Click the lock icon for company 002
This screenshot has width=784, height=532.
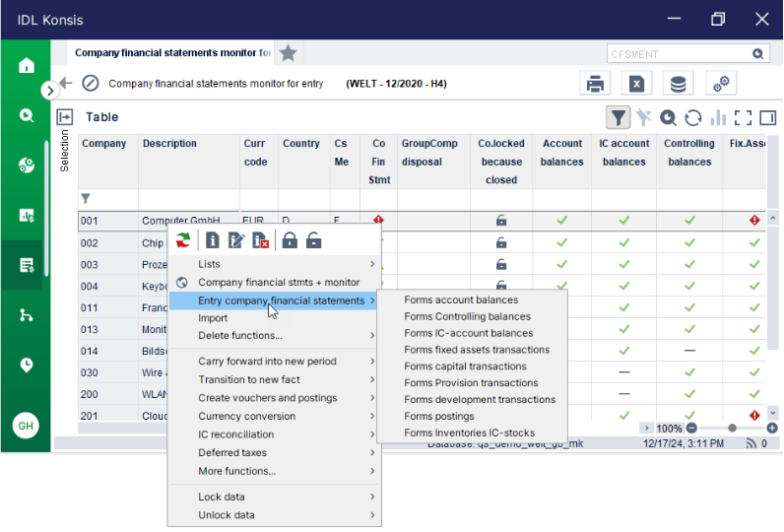coord(501,243)
